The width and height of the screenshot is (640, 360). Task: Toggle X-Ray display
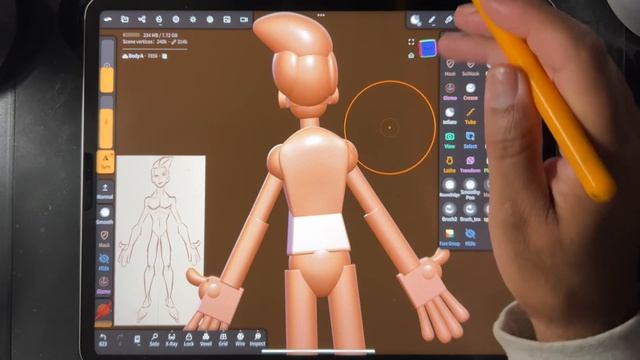click(171, 340)
